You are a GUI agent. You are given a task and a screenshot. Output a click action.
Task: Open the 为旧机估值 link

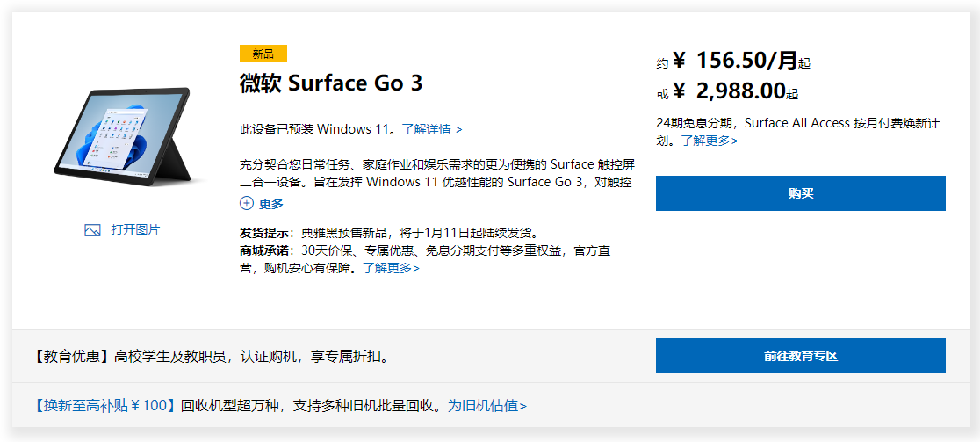[487, 405]
